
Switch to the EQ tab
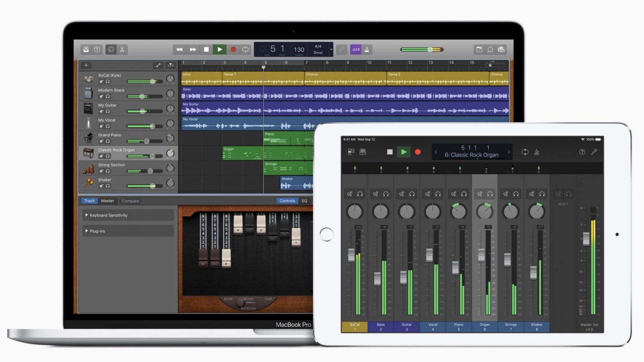tap(305, 201)
